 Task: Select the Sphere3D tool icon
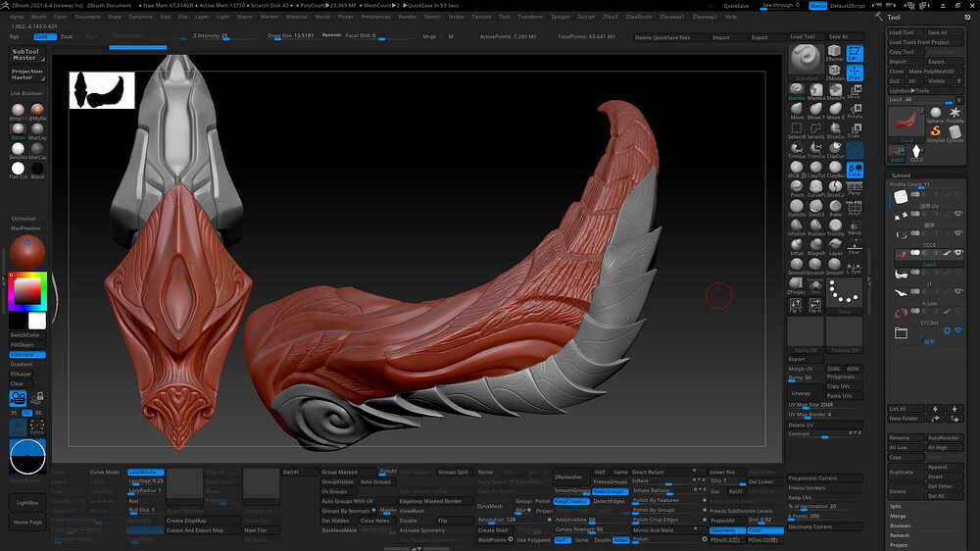[936, 115]
